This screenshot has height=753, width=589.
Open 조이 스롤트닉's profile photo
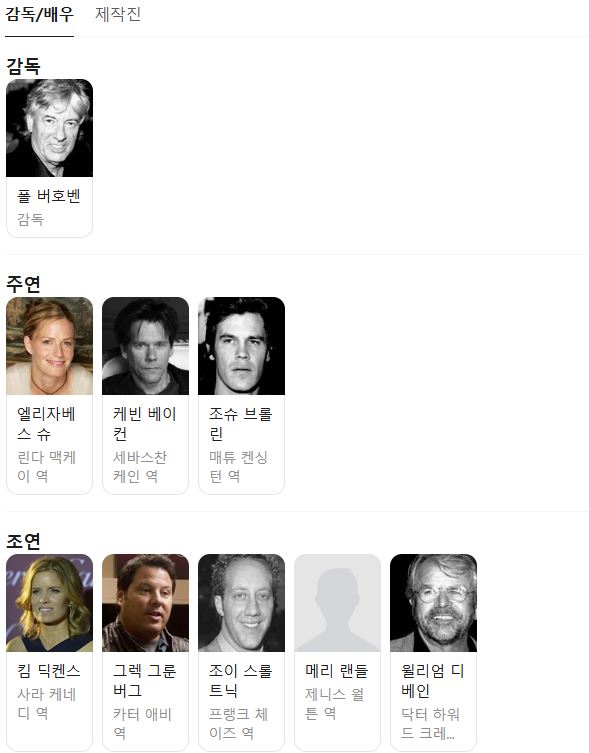pyautogui.click(x=242, y=603)
